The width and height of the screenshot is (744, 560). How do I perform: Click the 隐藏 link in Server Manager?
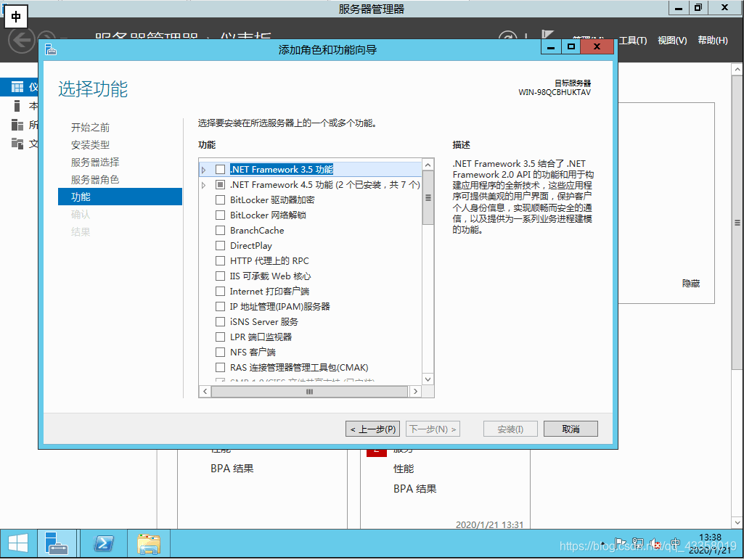coord(691,283)
